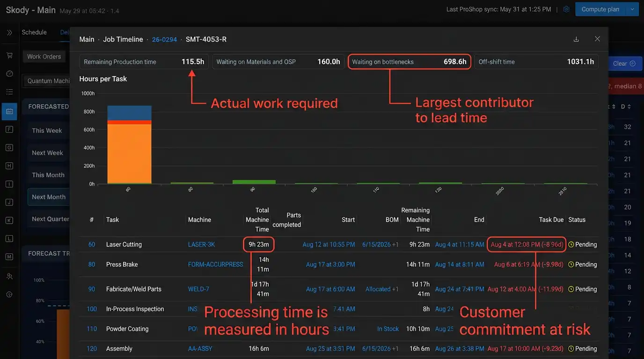Screen dimensions: 644x359
Task: Click start date Aug 12 at 10:55 PM
Action: [x=329, y=244]
